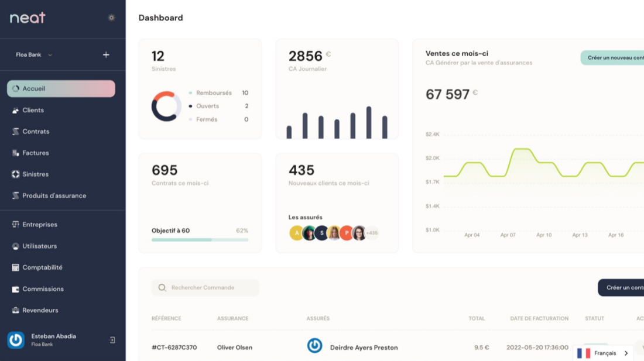Sort by TOTAL column header
The height and width of the screenshot is (361, 644).
(477, 318)
